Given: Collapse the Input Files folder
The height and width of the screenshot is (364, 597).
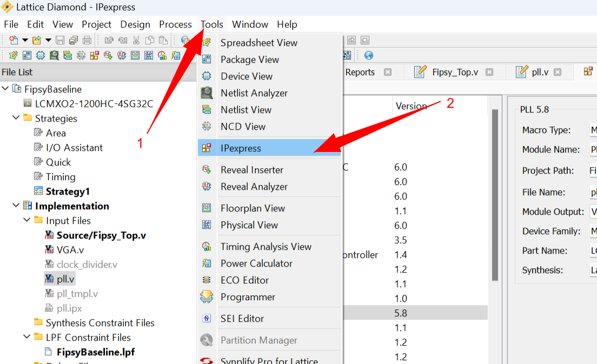Looking at the screenshot, I should pos(26,220).
